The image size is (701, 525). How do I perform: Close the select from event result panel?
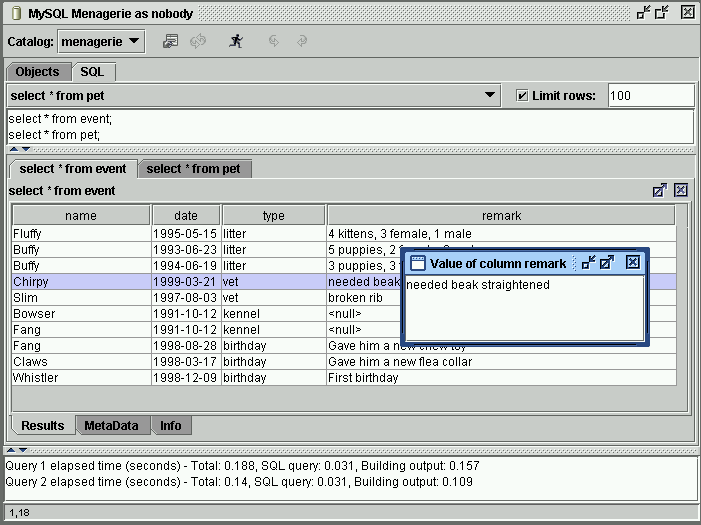point(681,190)
